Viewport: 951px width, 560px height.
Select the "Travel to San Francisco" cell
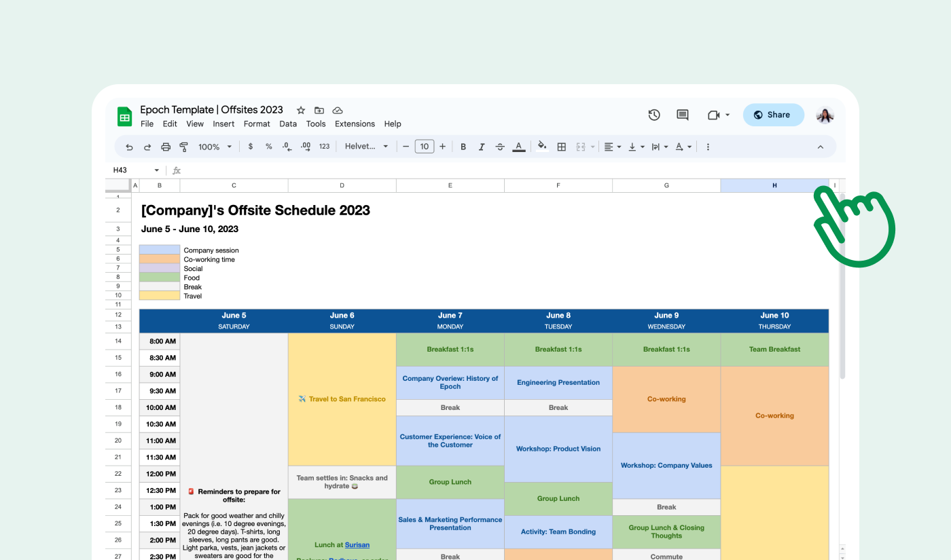(x=342, y=399)
